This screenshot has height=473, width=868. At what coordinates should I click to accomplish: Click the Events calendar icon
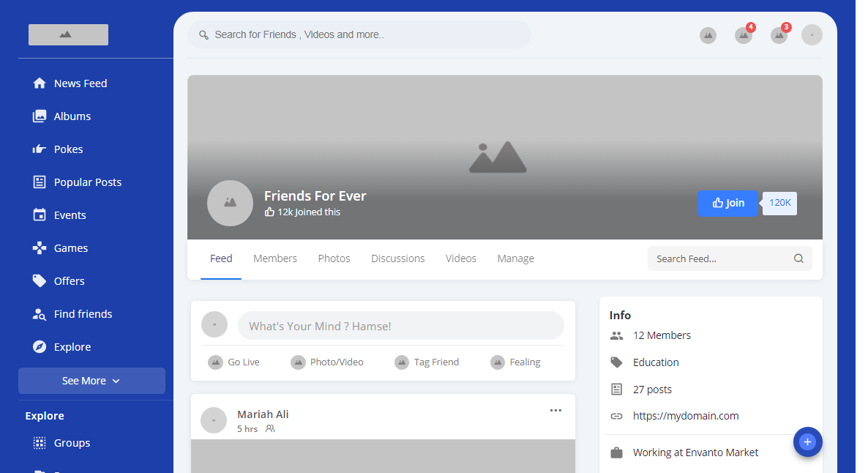(40, 215)
